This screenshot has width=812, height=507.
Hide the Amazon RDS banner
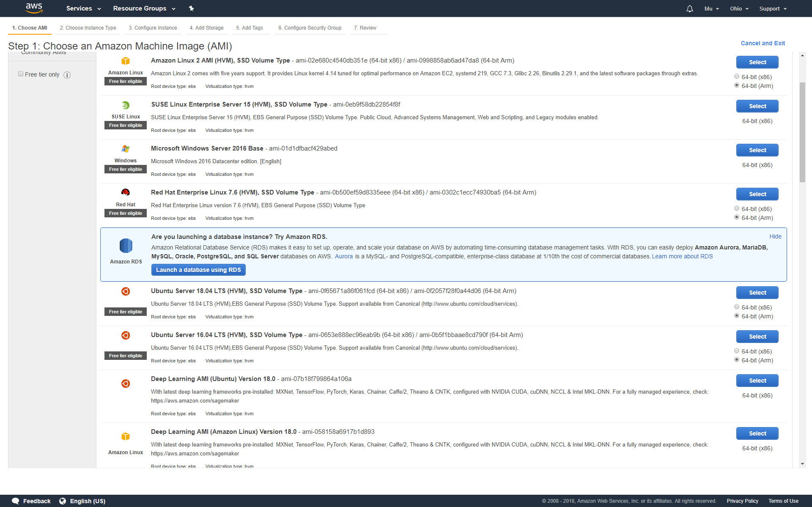click(775, 236)
